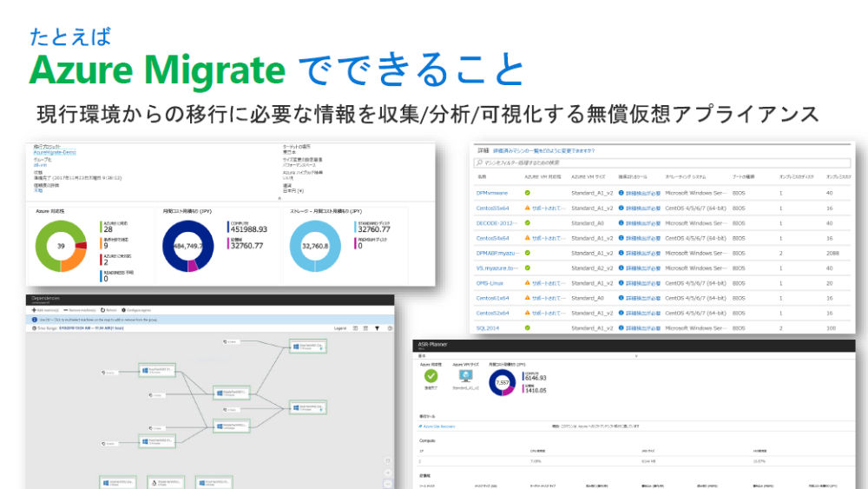Screen dimensions: 868x489
Task: Click blue info icon in DPMvmware row
Action: pos(621,194)
